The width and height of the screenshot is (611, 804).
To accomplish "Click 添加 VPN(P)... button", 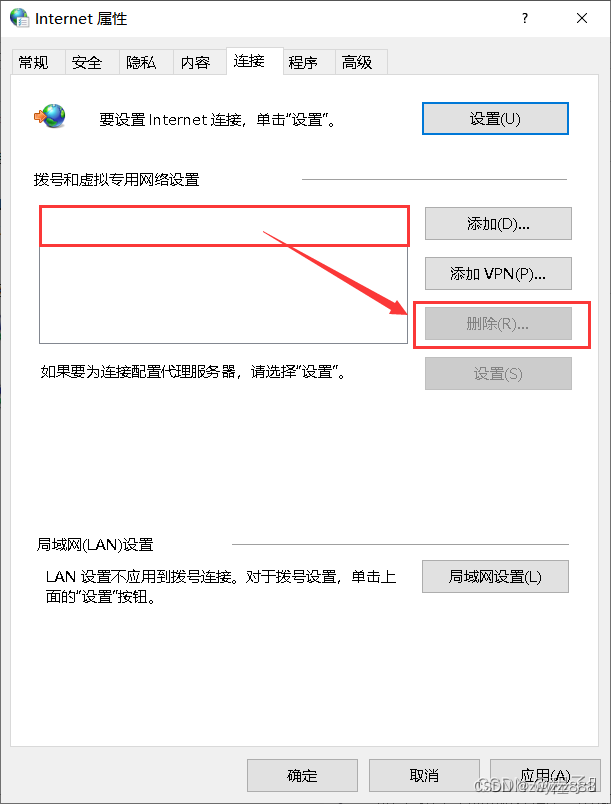I will (x=498, y=273).
